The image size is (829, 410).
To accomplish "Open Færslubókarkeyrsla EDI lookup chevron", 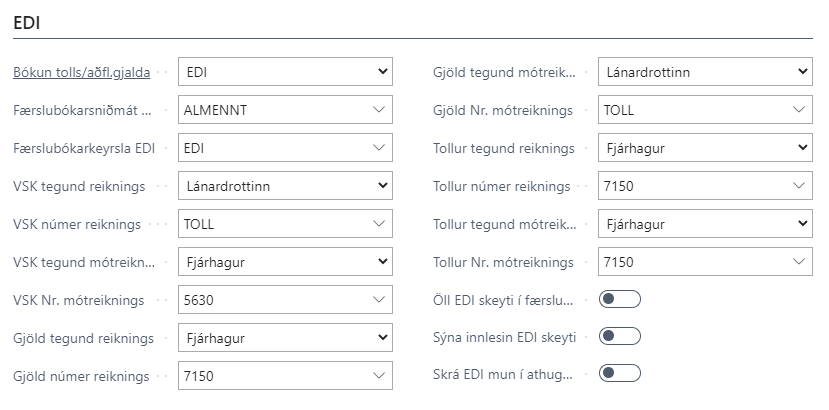I will point(378,148).
